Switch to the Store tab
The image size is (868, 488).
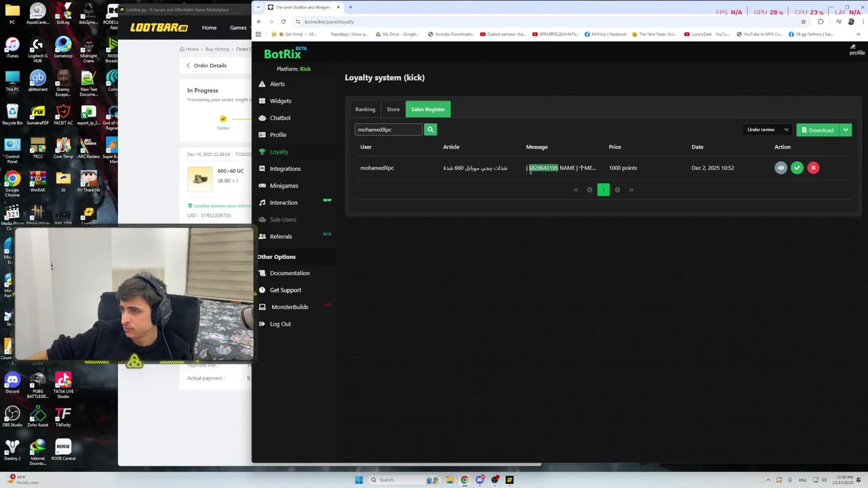coord(393,109)
